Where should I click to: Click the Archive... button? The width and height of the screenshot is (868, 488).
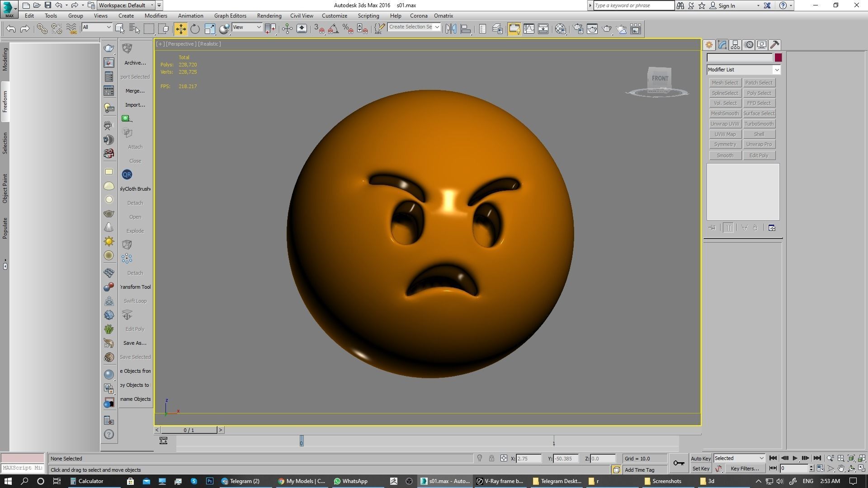point(135,63)
